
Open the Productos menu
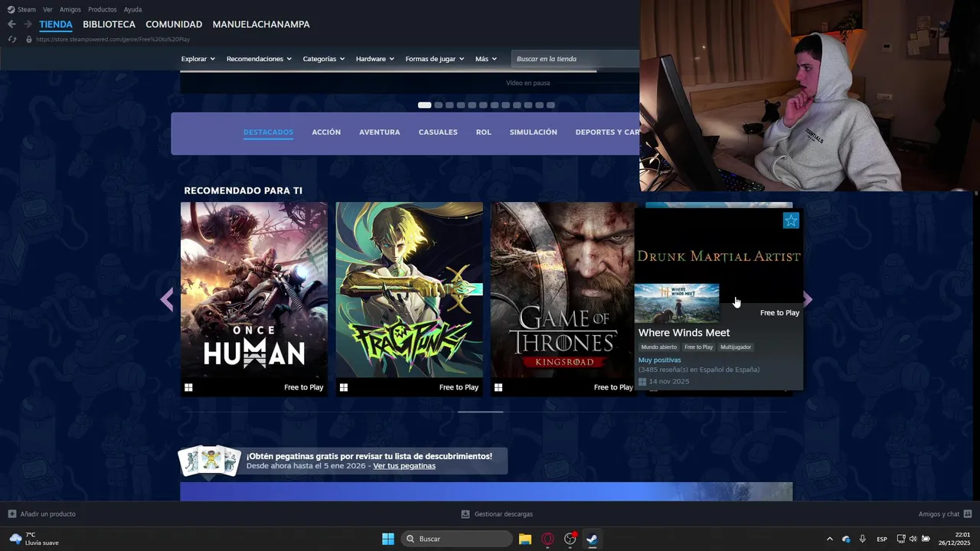[103, 9]
